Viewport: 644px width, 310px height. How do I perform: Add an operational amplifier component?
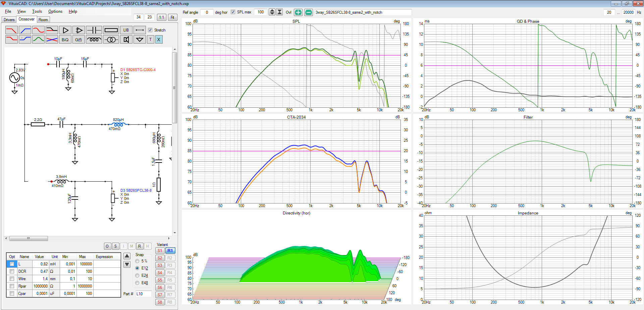coord(78,30)
